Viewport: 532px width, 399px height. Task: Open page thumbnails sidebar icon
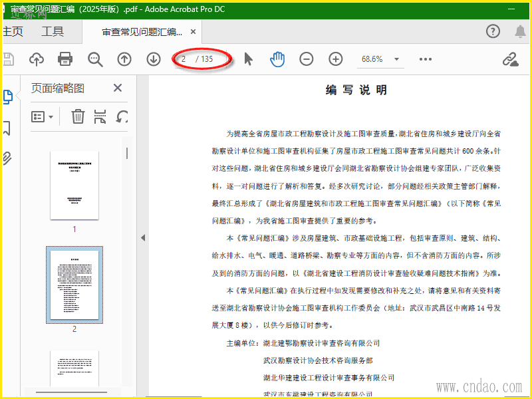click(x=8, y=97)
